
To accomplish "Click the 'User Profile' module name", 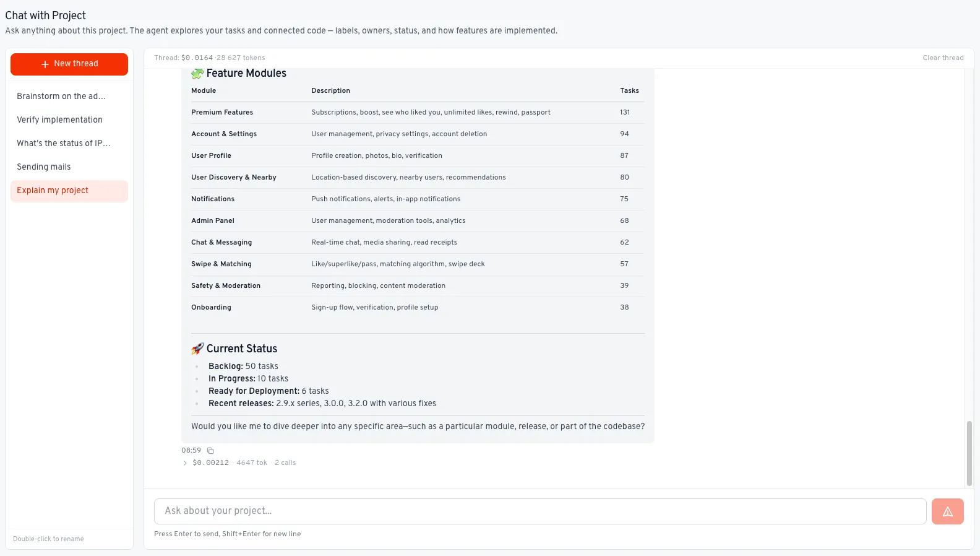I will (211, 156).
